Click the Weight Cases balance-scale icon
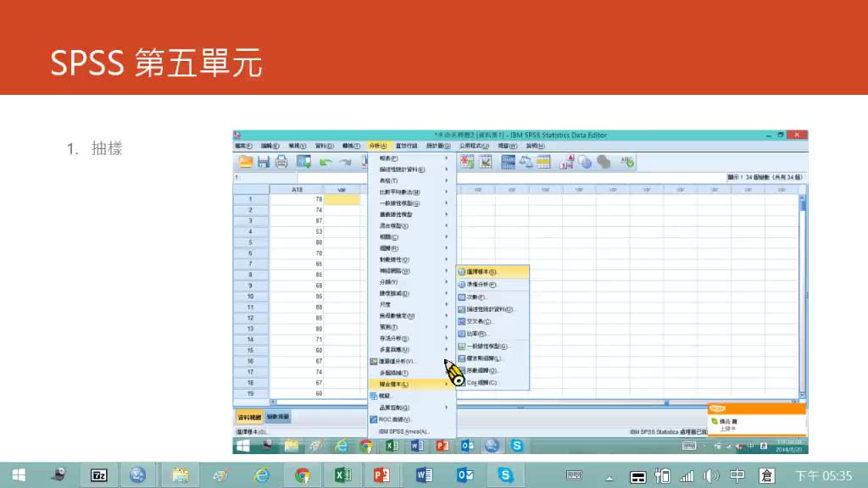This screenshot has height=488, width=868. pos(526,162)
